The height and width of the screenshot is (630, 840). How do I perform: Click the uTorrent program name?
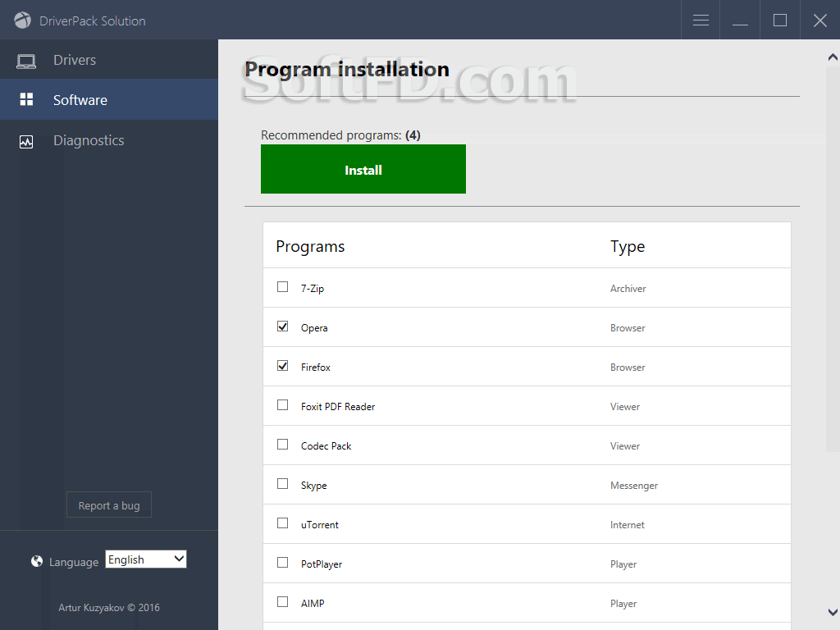[320, 525]
